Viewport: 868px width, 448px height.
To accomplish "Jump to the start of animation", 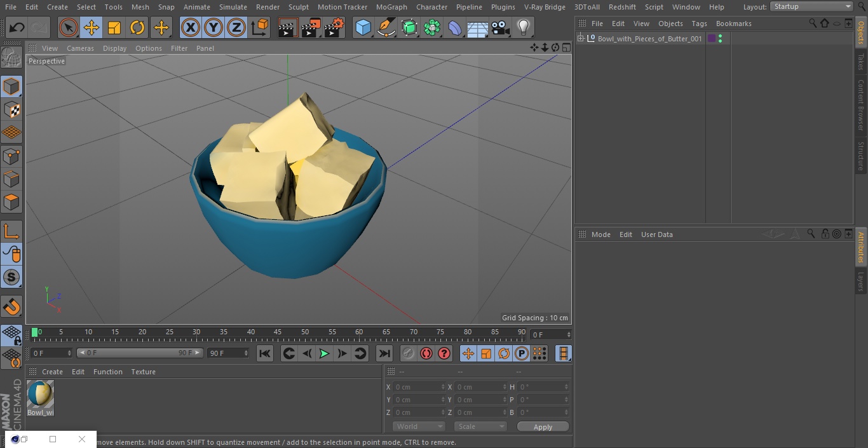I will [x=265, y=353].
